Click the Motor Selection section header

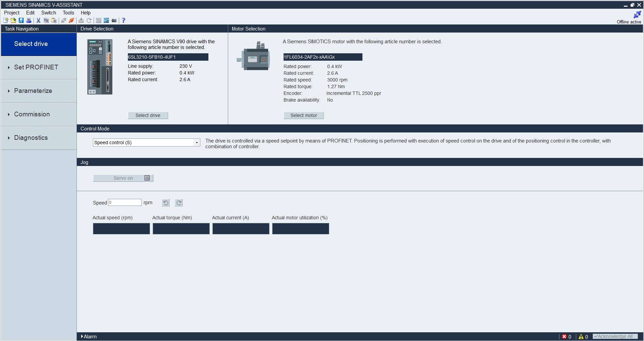436,29
